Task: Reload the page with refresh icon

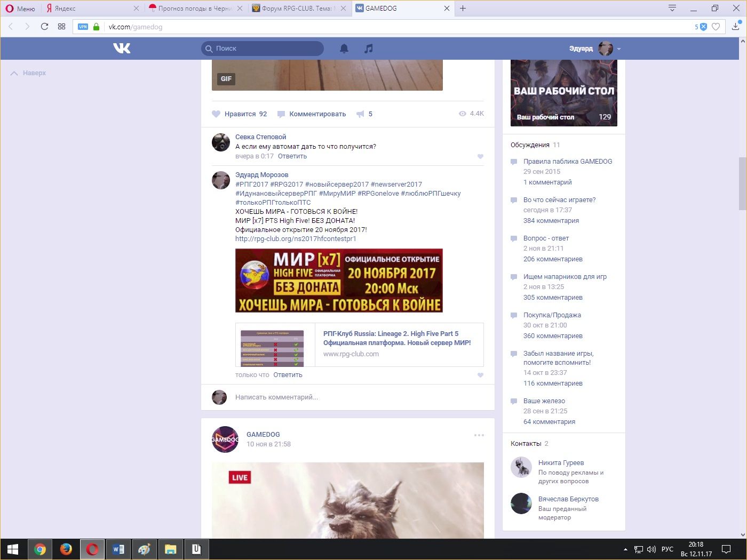Action: tap(44, 27)
